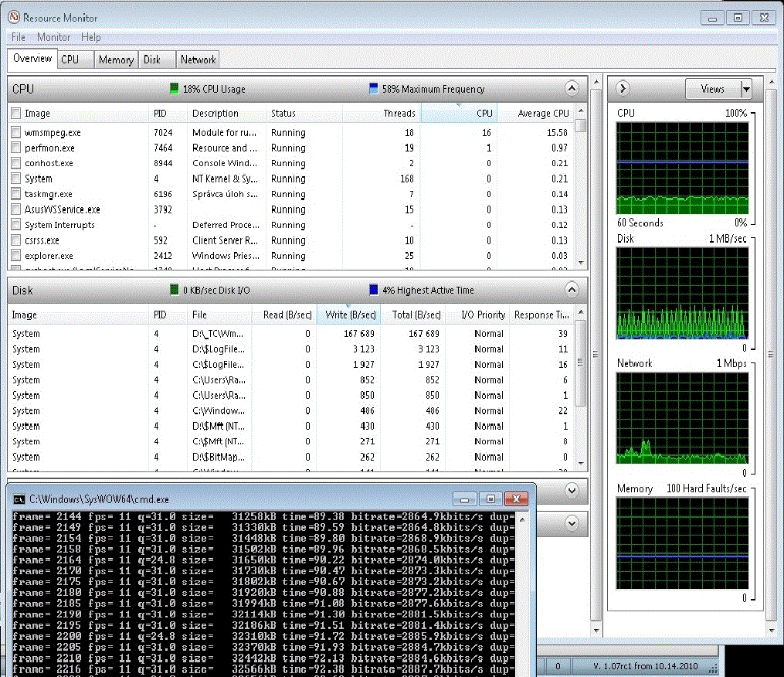Click the Disk activity graph

coord(683,293)
